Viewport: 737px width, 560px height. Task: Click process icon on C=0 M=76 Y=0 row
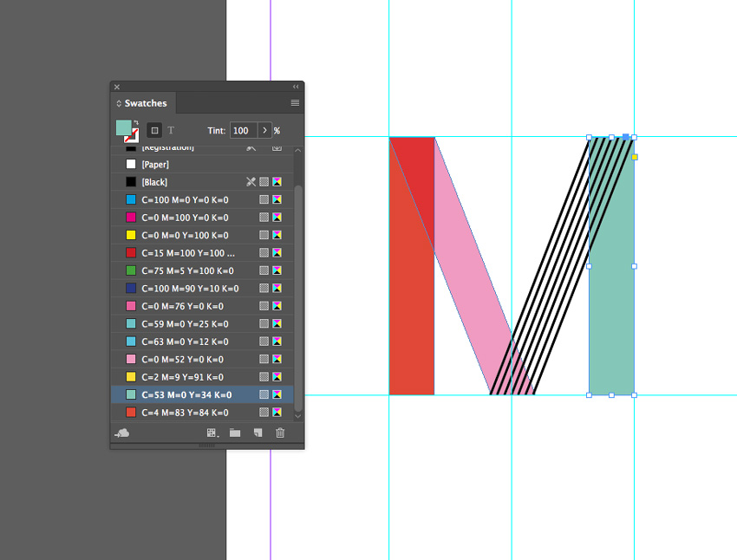(x=264, y=306)
